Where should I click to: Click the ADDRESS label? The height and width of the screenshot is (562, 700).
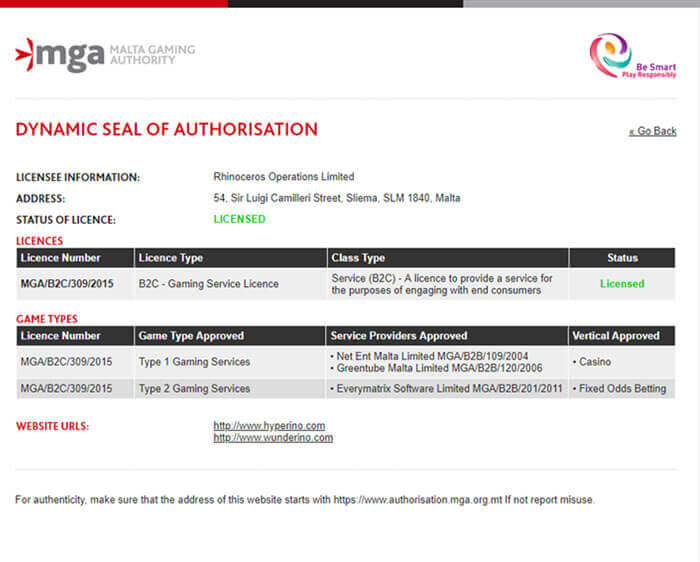coord(41,199)
